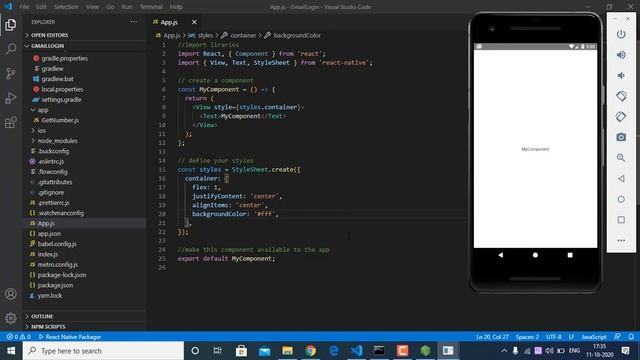
Task: Click Ln 20, Col 27 cursor position
Action: coord(492,337)
